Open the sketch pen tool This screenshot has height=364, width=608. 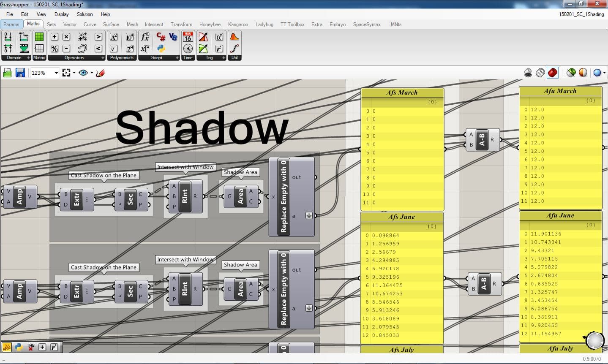tap(100, 73)
